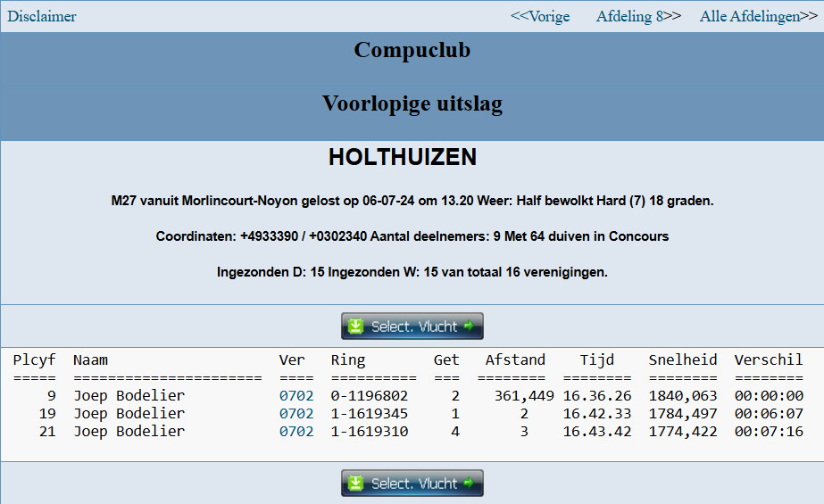The image size is (824, 504).
Task: Click placing number 21
Action: (47, 432)
